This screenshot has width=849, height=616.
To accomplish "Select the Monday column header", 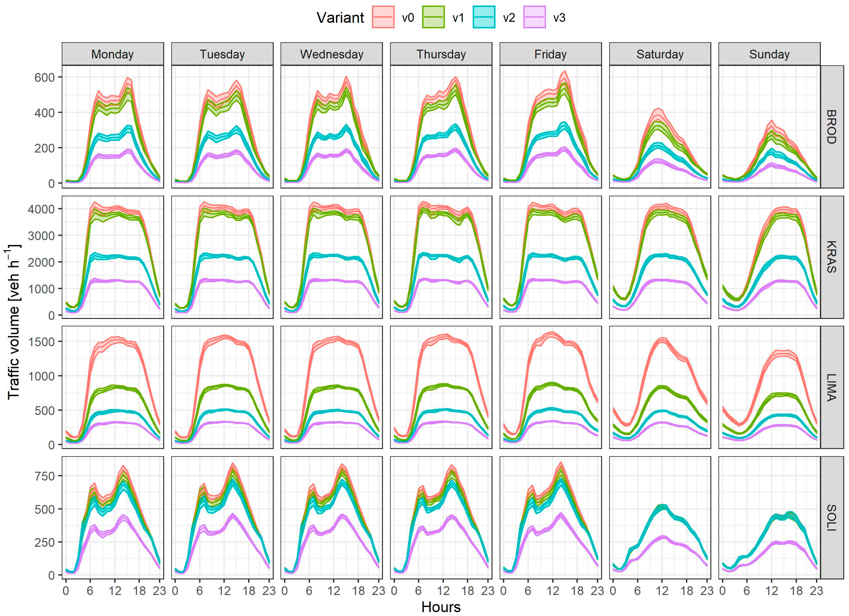I will click(113, 54).
